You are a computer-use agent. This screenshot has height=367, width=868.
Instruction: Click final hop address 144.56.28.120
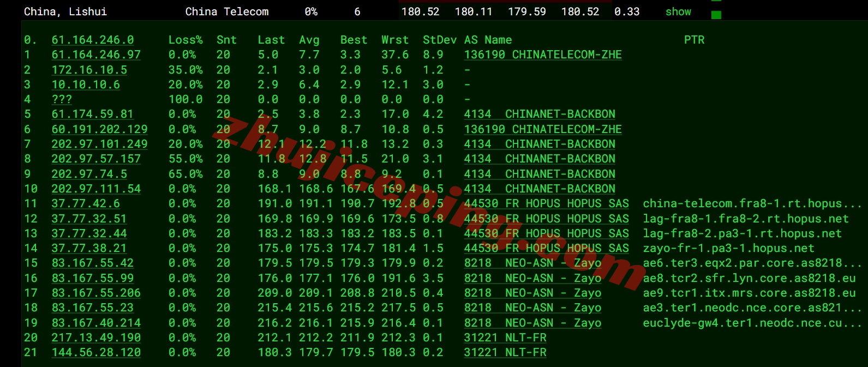[96, 353]
